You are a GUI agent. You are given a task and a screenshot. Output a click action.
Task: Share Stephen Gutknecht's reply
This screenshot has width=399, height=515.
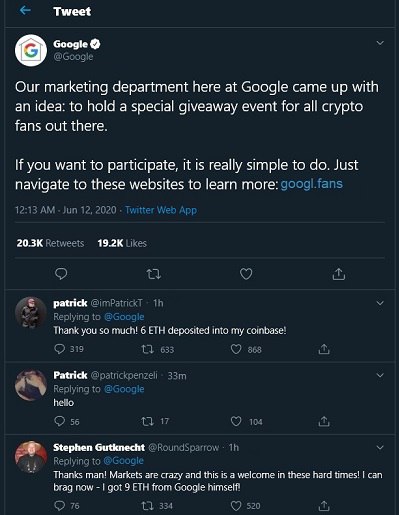[x=324, y=506]
